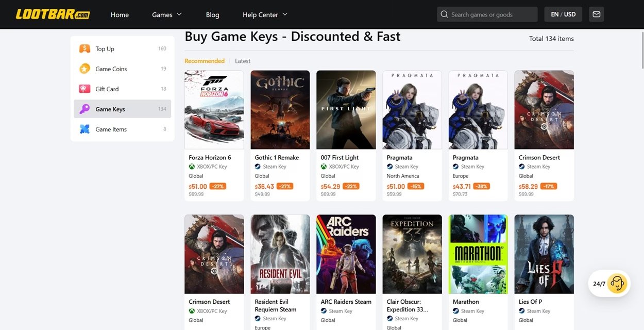Select Gift Card category
Image resolution: width=644 pixels, height=330 pixels.
click(123, 89)
